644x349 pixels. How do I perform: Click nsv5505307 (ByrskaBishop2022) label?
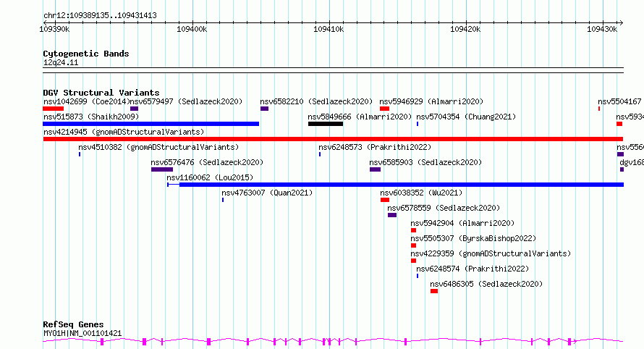(x=473, y=238)
